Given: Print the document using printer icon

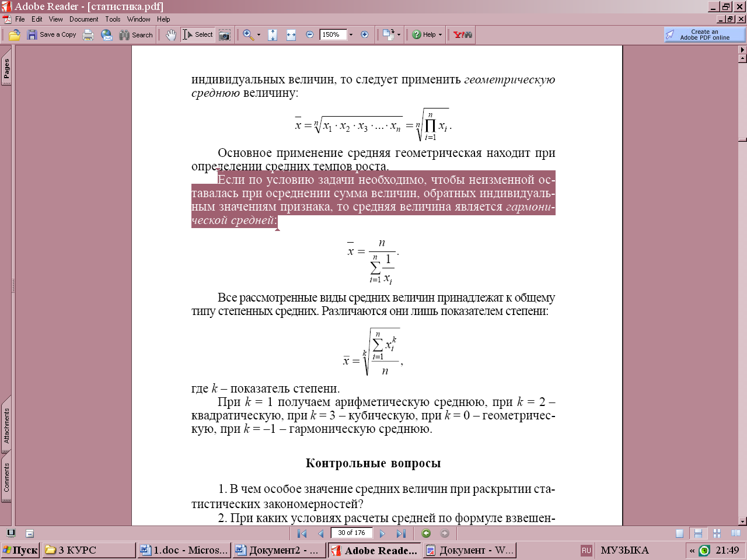Looking at the screenshot, I should 88,35.
